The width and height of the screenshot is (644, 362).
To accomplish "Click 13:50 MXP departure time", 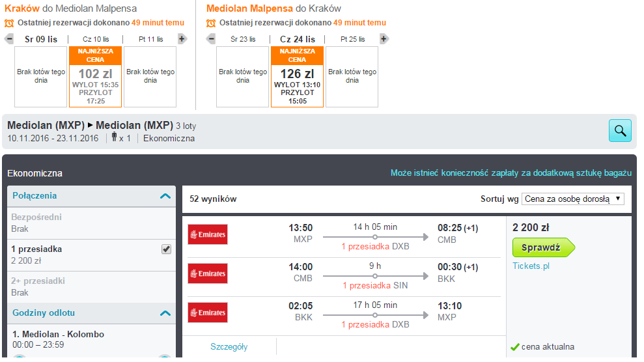I will [x=301, y=228].
